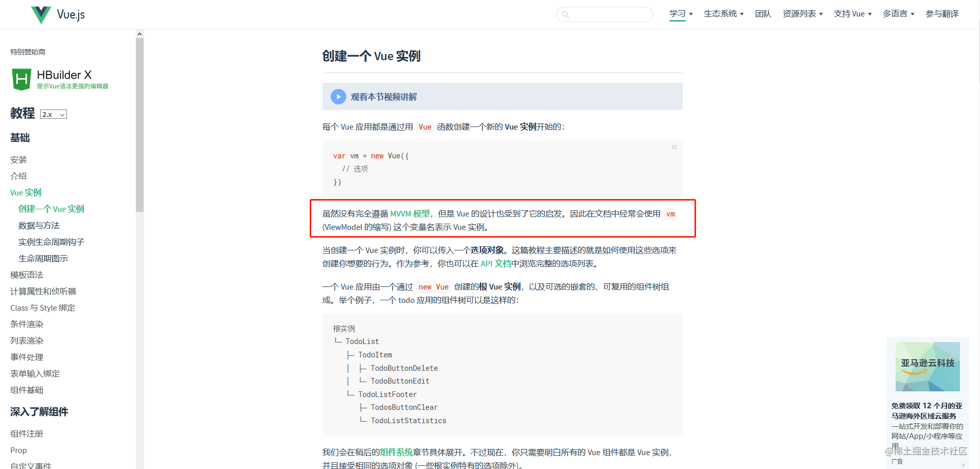Image resolution: width=980 pixels, height=469 pixels.
Task: Focus the top search input field
Action: [x=604, y=14]
